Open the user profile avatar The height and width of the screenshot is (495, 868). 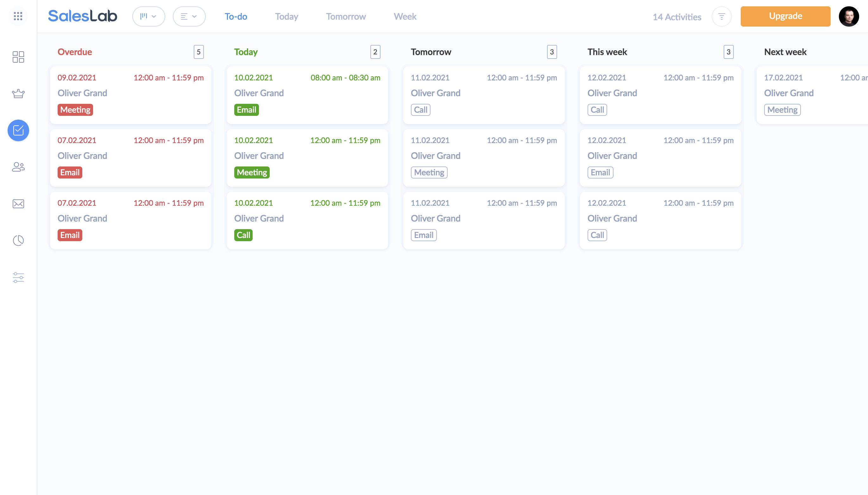click(848, 16)
